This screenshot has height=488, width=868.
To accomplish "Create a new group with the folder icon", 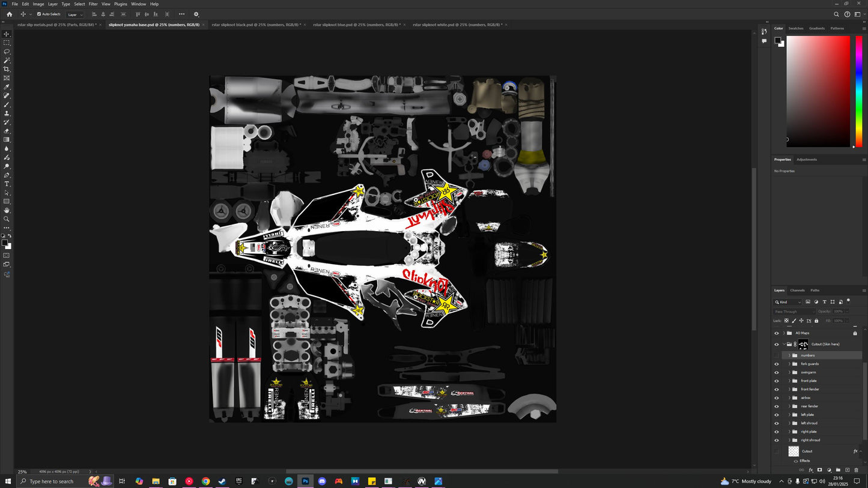I will (838, 470).
